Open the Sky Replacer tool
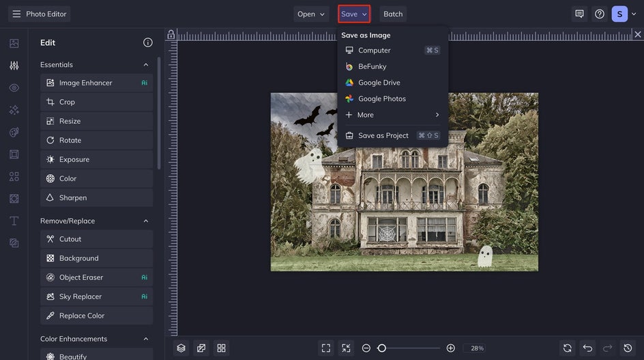This screenshot has width=644, height=360. click(x=96, y=296)
